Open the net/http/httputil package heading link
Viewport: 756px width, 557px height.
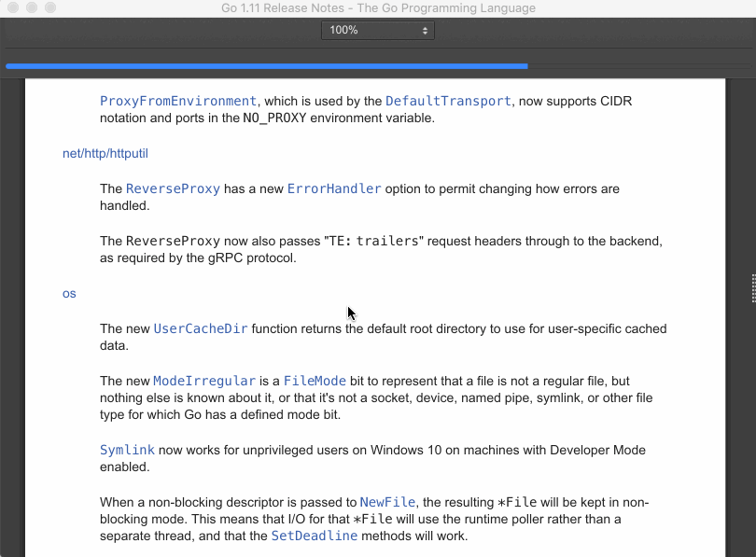point(105,154)
